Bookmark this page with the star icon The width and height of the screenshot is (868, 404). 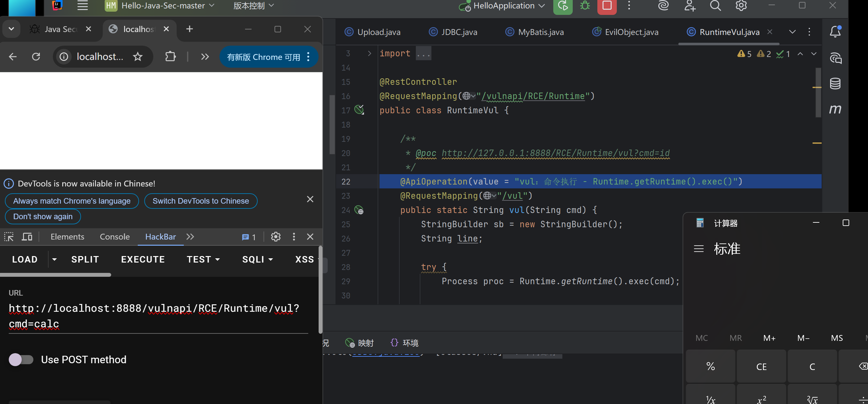click(x=138, y=57)
